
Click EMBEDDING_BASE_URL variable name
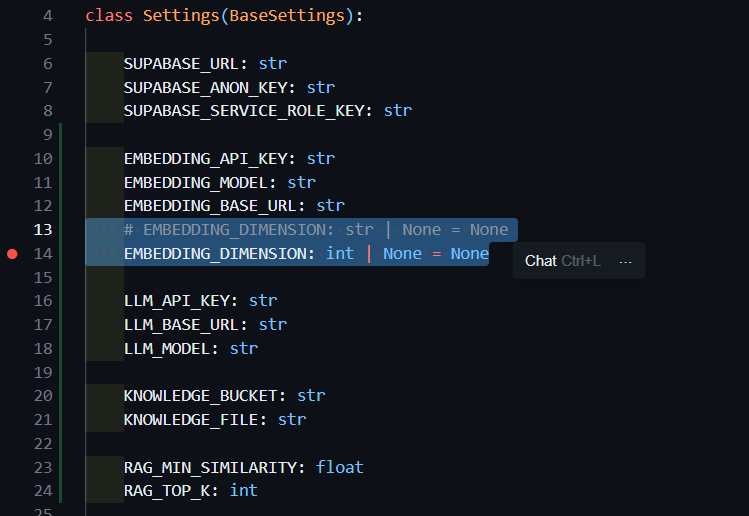210,206
